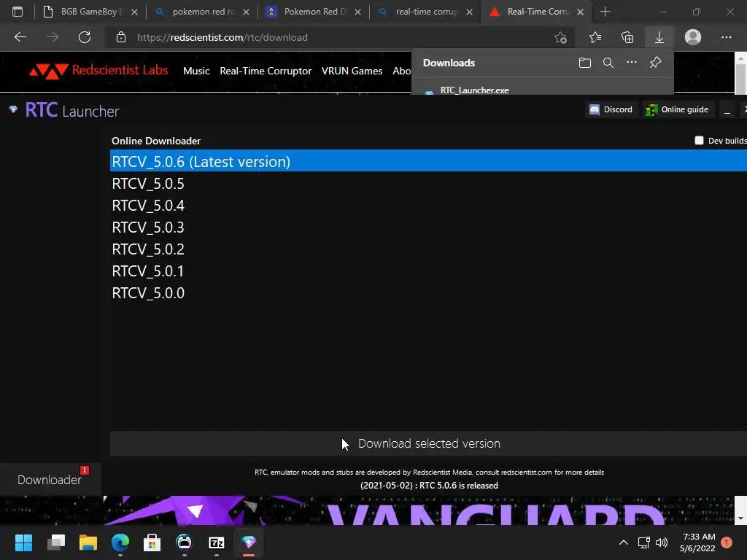Viewport: 747px width, 560px height.
Task: Open Task View on the taskbar
Action: click(56, 542)
